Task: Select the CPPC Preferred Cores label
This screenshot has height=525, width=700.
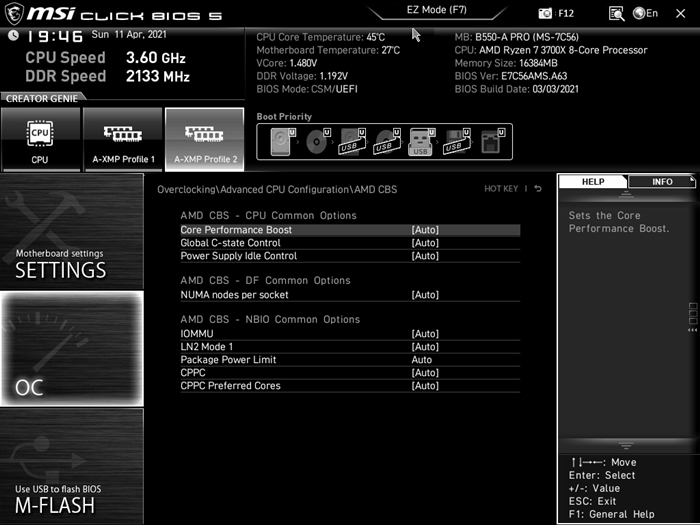Action: (x=230, y=386)
